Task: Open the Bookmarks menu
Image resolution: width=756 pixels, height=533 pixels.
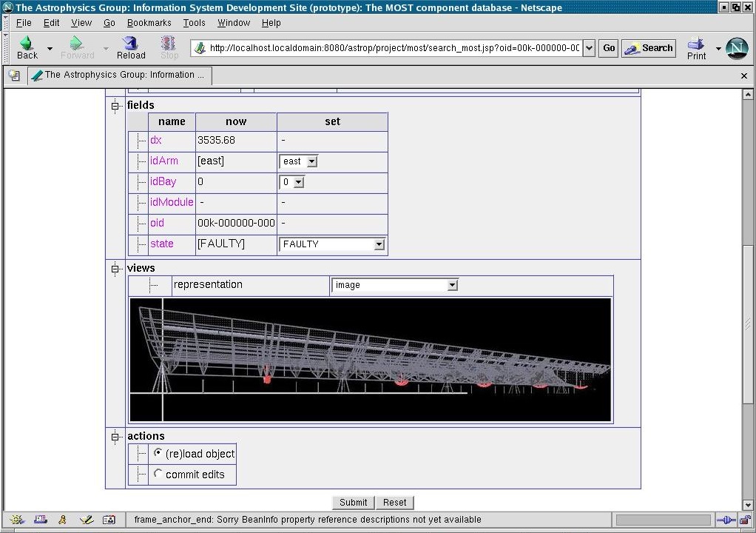Action: pyautogui.click(x=149, y=23)
